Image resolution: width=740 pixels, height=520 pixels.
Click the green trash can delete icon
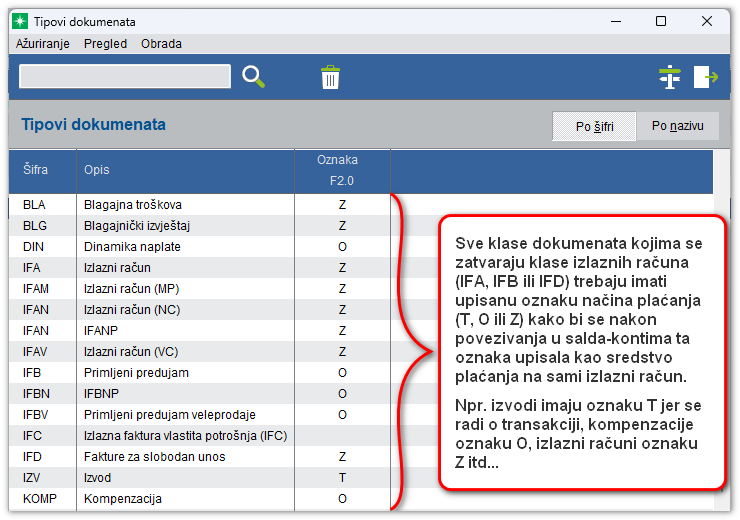point(330,77)
